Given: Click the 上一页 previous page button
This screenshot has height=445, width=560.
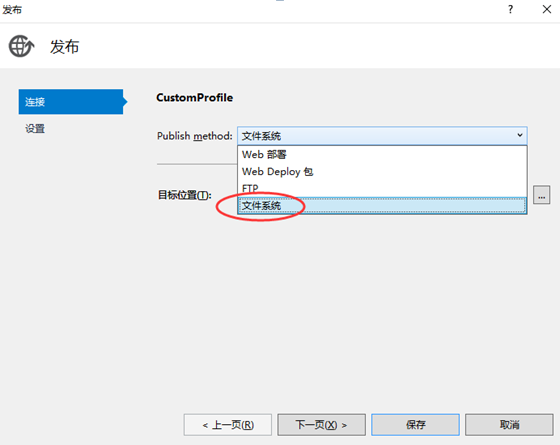Looking at the screenshot, I should (x=228, y=425).
